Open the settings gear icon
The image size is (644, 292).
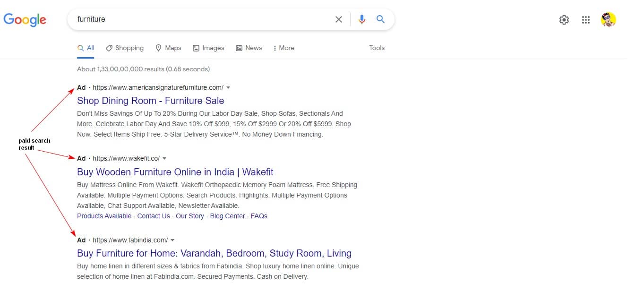564,20
